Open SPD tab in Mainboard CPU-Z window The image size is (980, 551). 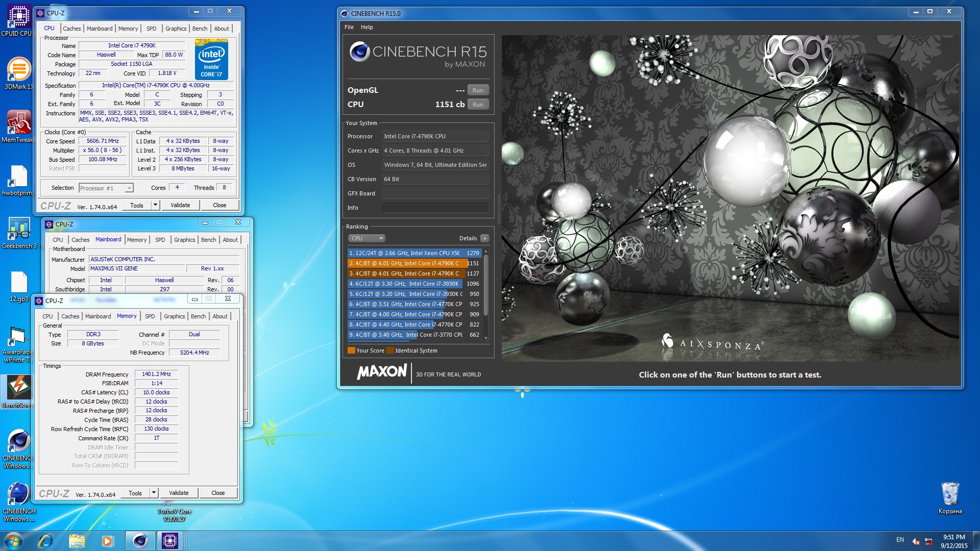pos(160,240)
